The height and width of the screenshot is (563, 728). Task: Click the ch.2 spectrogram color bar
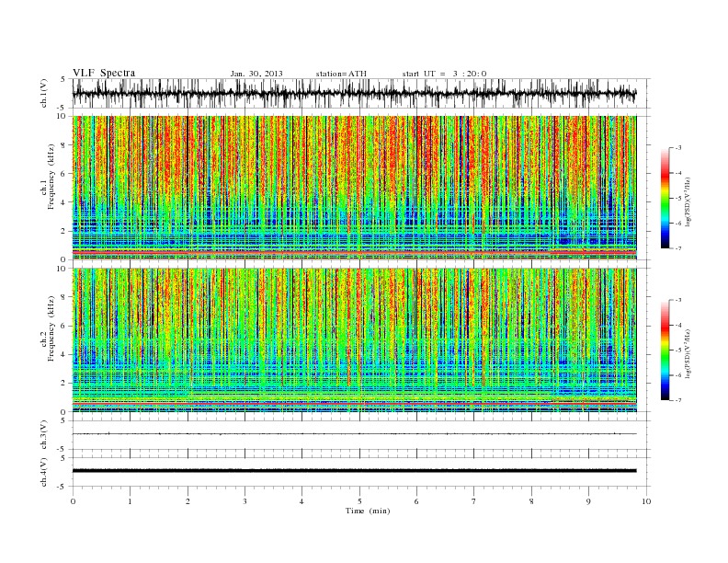[665, 350]
